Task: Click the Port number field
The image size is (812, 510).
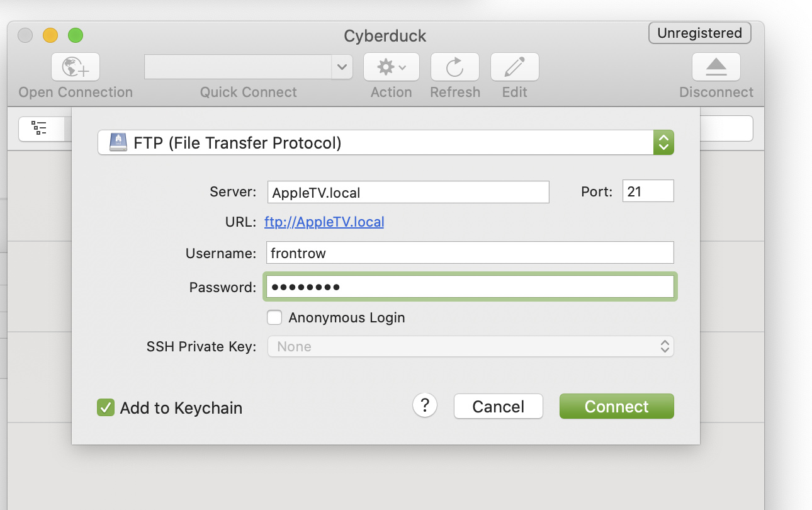Action: [648, 191]
